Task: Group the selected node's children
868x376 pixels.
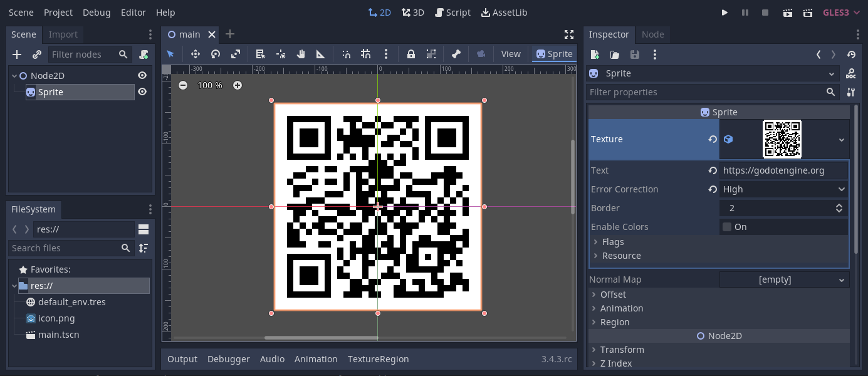Action: coord(431,54)
